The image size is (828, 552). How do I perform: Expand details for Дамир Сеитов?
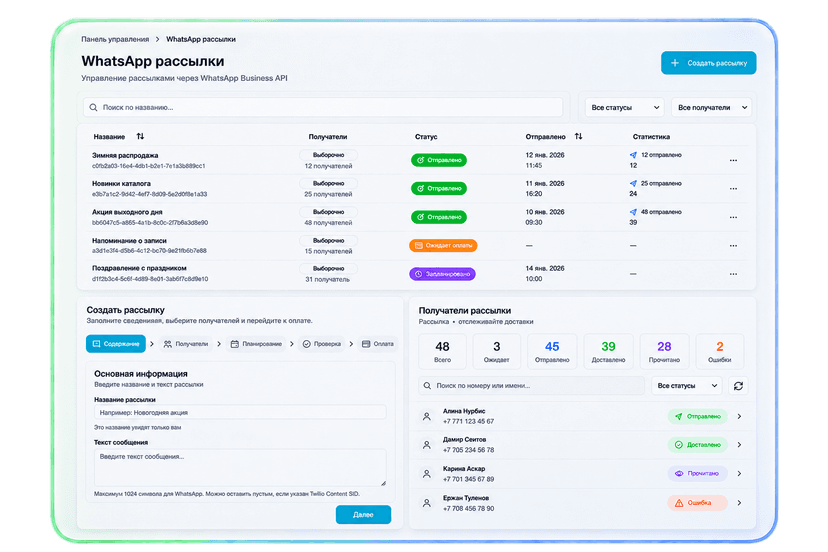[739, 445]
